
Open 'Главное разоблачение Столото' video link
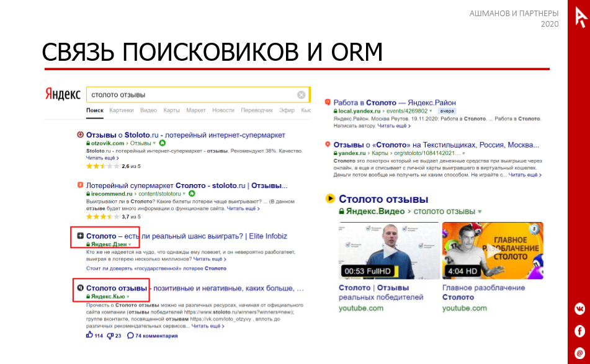pos(483,293)
